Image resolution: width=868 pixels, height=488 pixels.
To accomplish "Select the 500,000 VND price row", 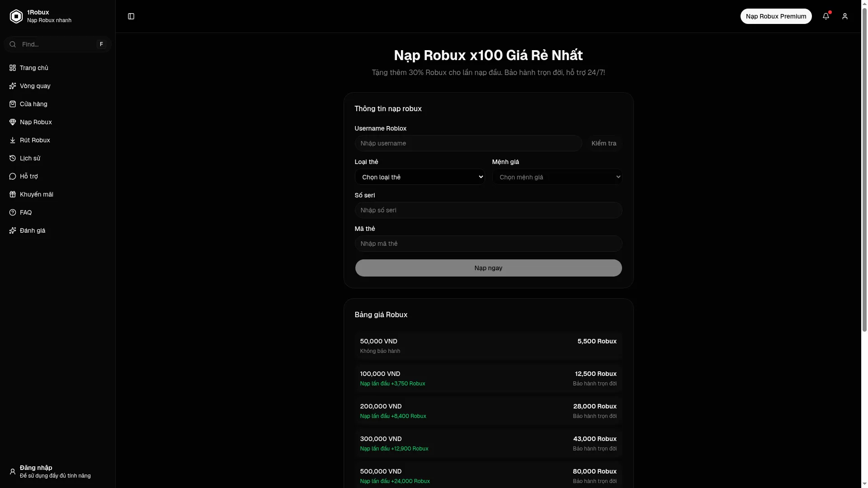I will click(x=488, y=475).
